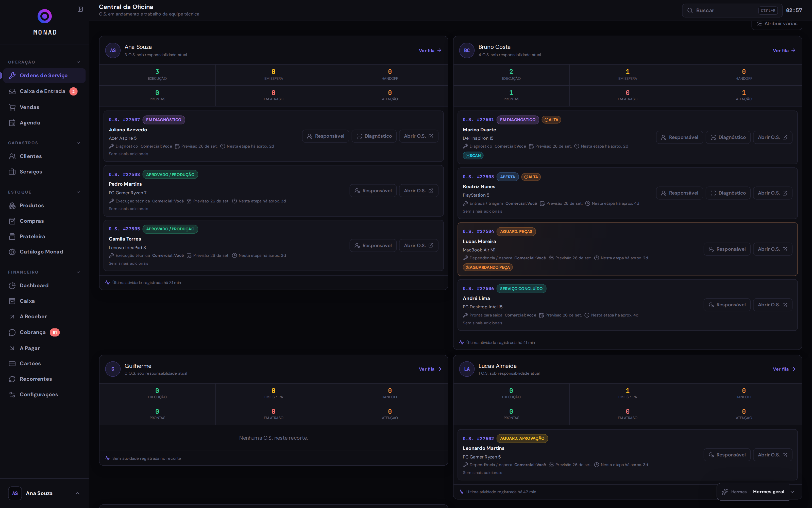812x508 pixels.
Task: Open Ver fila for Bruno Costa
Action: 784,50
